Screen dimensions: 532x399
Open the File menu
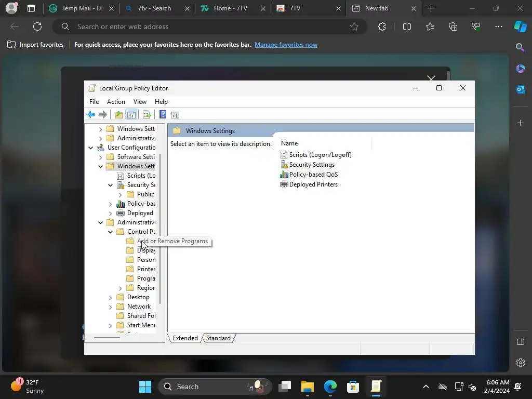94,102
